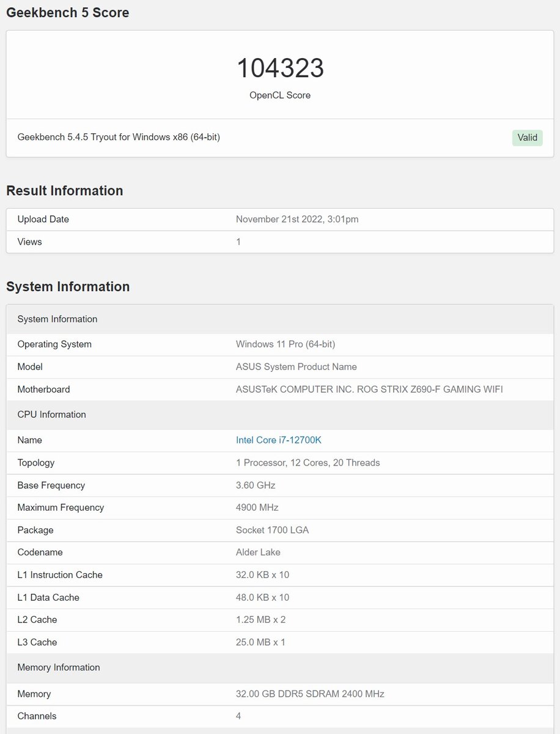Click the Name row label
The image size is (560, 734).
coord(30,440)
